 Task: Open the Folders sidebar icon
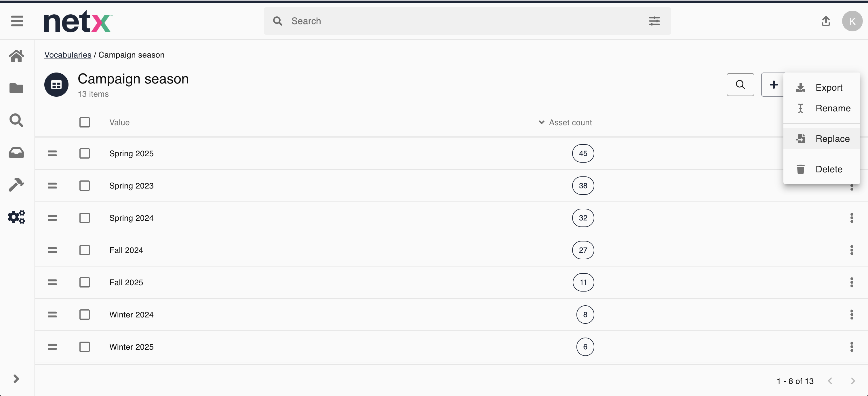coord(16,88)
